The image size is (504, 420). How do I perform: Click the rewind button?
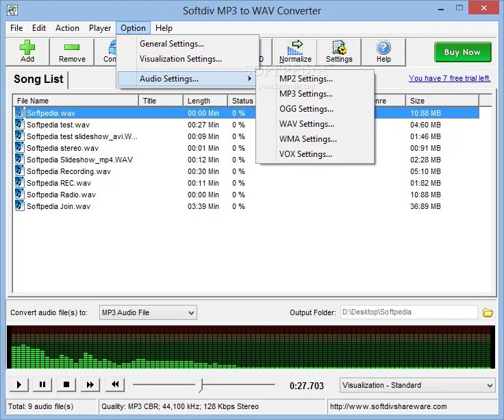tap(115, 384)
